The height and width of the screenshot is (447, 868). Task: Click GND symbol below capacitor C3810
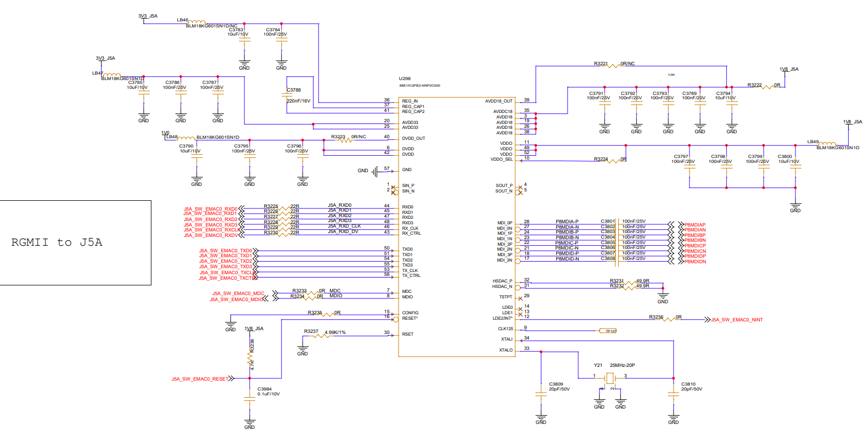click(x=673, y=420)
